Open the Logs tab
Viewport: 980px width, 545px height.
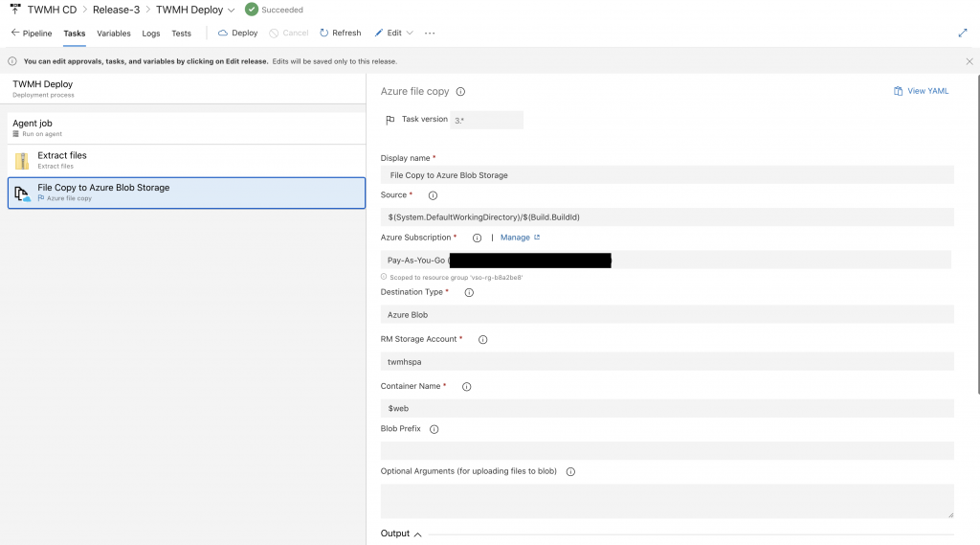151,34
